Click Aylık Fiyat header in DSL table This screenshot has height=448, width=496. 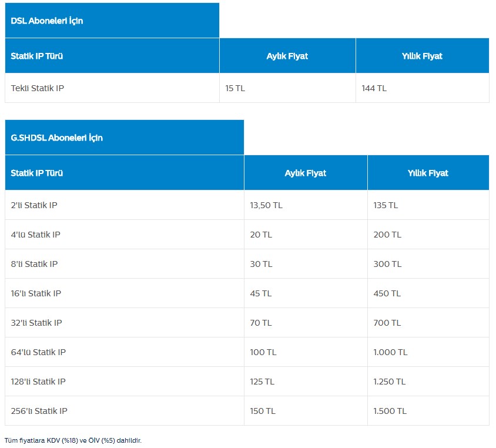pyautogui.click(x=287, y=56)
